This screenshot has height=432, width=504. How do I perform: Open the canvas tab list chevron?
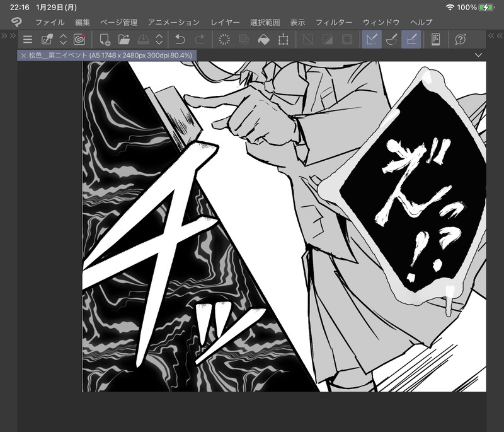(478, 55)
